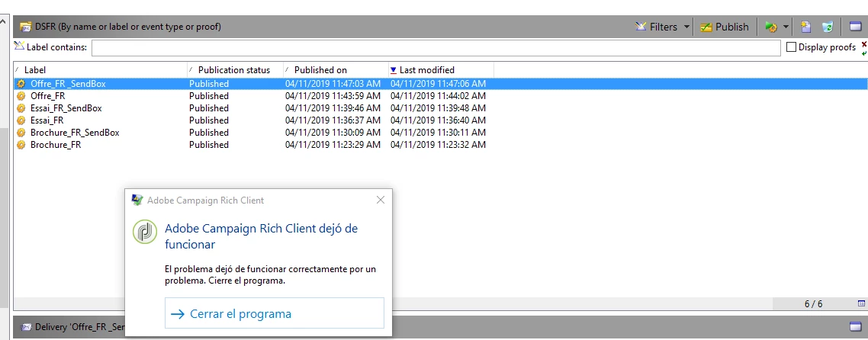Click the recycle bin delete icon

pos(828,27)
